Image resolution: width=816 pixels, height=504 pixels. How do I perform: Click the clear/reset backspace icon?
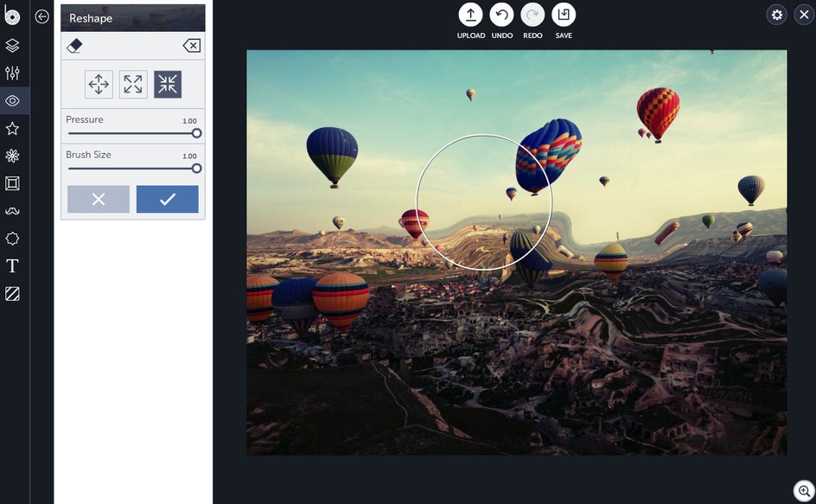(x=192, y=46)
